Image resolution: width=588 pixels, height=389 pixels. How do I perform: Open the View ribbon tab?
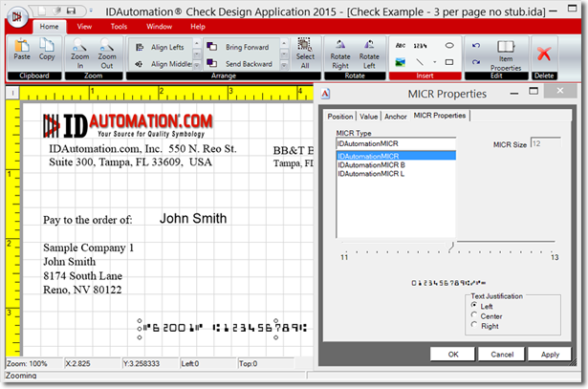point(84,27)
